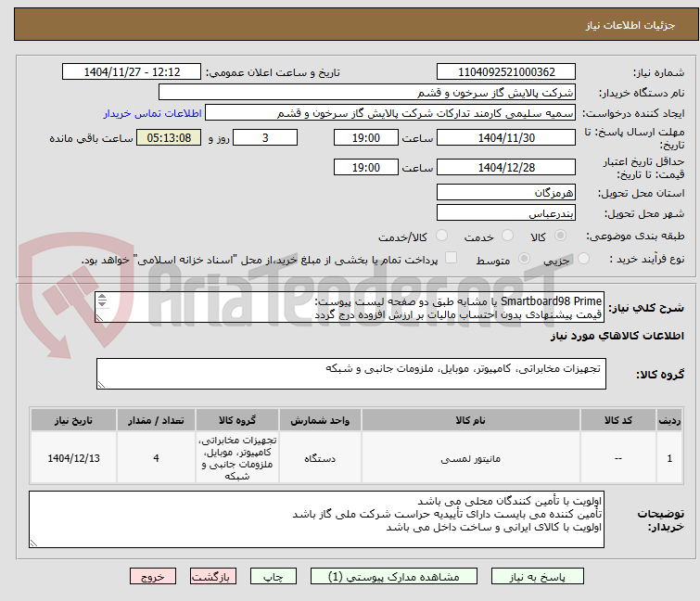Click the 'اطلاعات کالاهای مورد نیاز' section heading
The image size is (700, 601).
pyautogui.click(x=617, y=336)
